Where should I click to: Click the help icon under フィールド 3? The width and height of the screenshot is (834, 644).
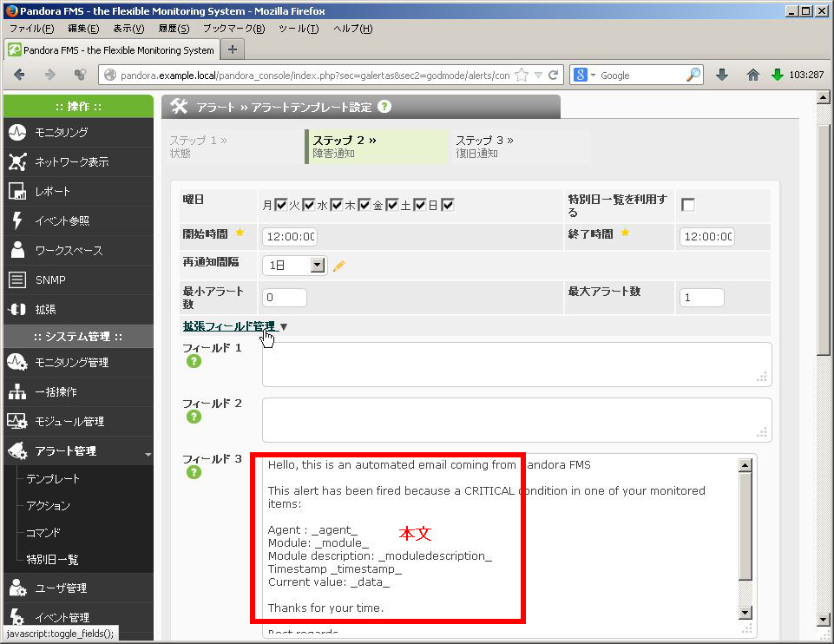coord(194,472)
